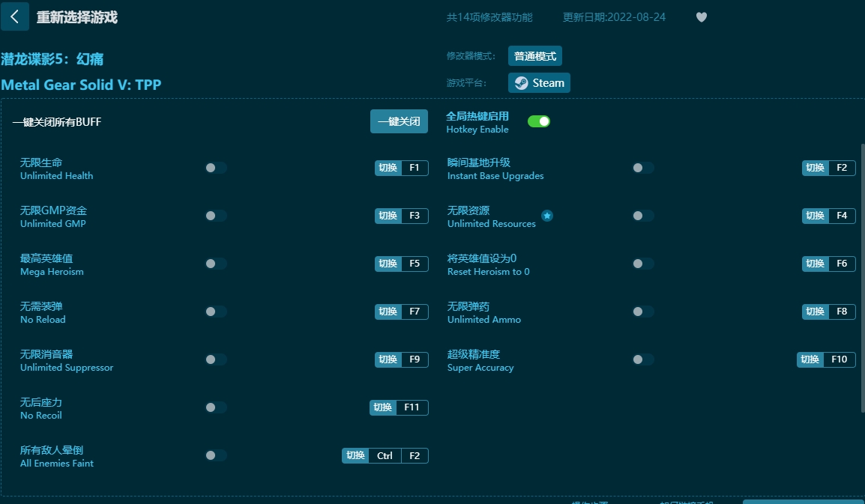Screen dimensions: 865x504
Task: Click the Steam platform button
Action: 539,82
